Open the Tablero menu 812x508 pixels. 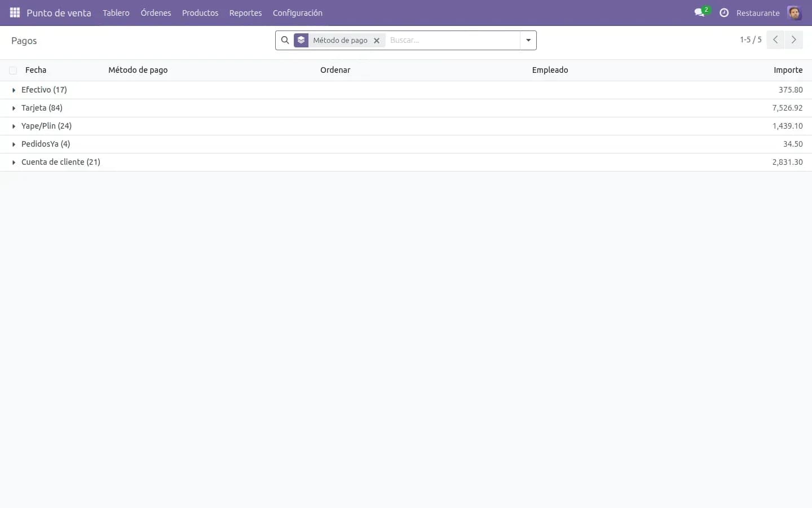pos(116,12)
